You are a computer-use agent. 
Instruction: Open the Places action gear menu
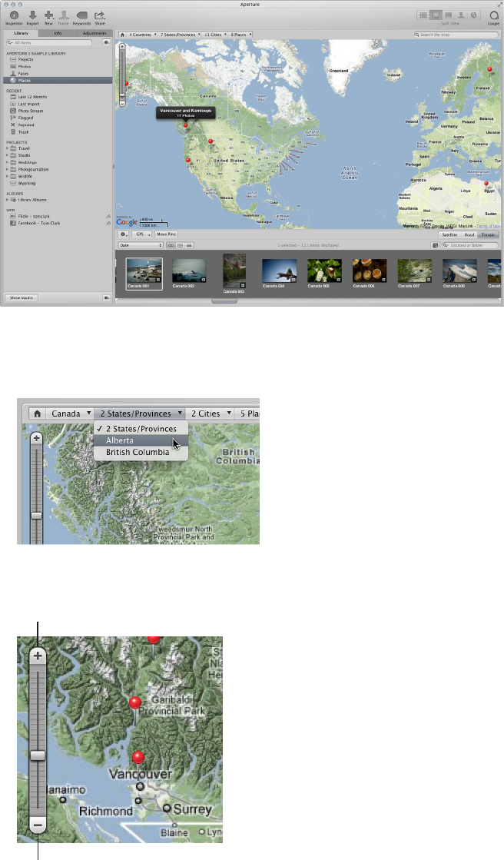tap(124, 234)
